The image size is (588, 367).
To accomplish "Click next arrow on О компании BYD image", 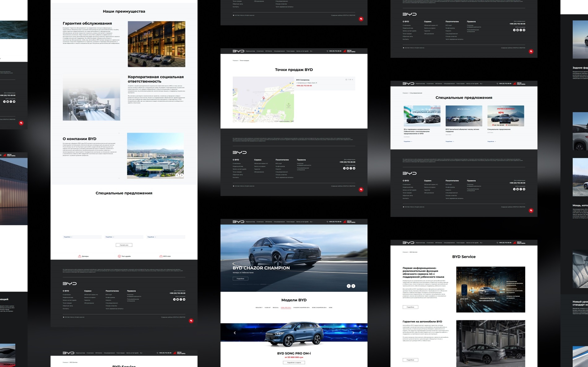I will pyautogui.click(x=182, y=175).
